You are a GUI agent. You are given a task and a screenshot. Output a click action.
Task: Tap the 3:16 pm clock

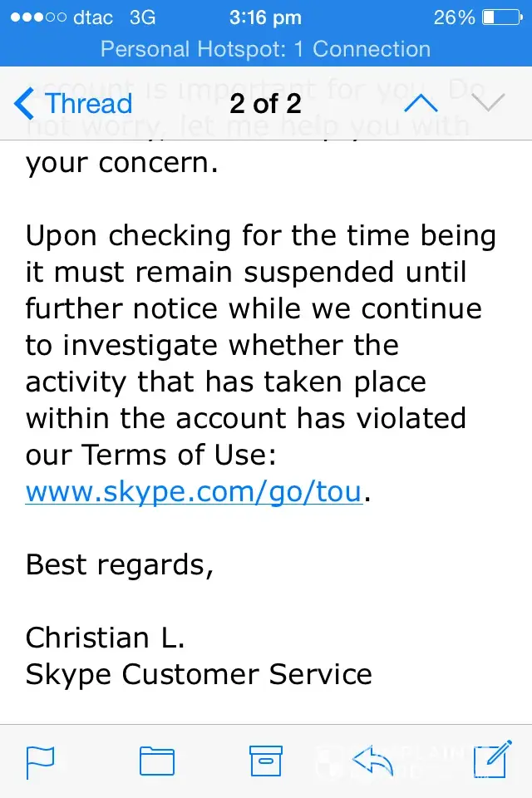click(266, 17)
